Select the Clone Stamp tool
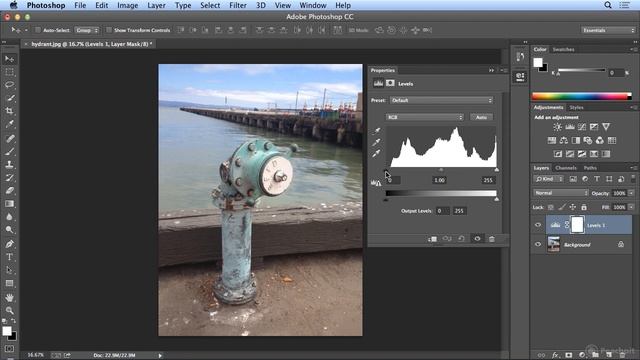The height and width of the screenshot is (360, 640). pyautogui.click(x=9, y=164)
